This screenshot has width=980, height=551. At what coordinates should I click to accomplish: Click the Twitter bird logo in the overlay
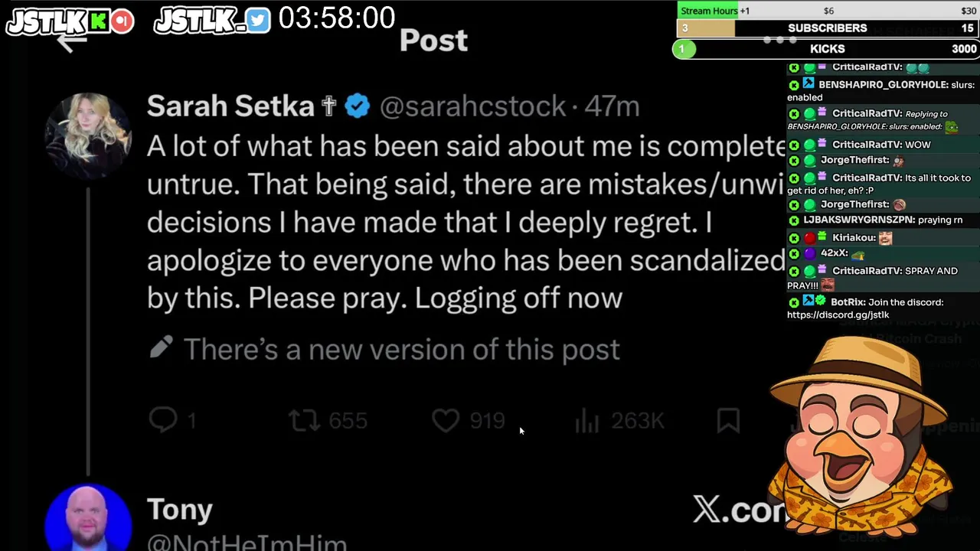click(258, 21)
